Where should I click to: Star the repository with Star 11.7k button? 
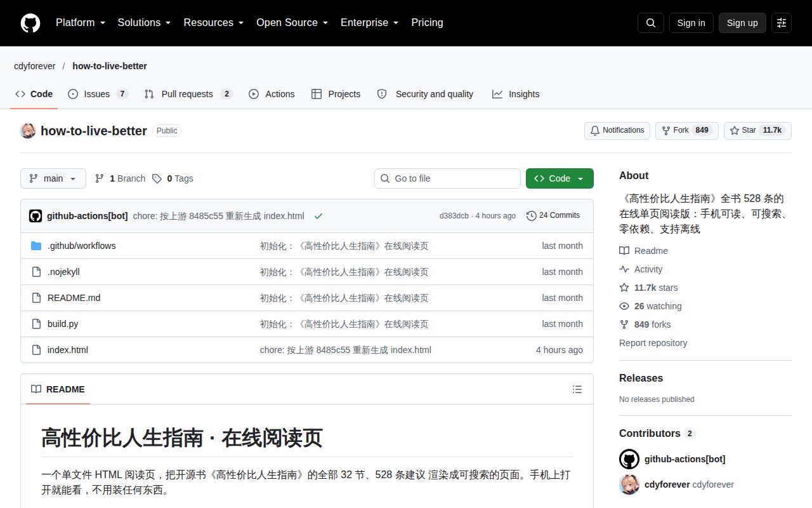pos(757,130)
